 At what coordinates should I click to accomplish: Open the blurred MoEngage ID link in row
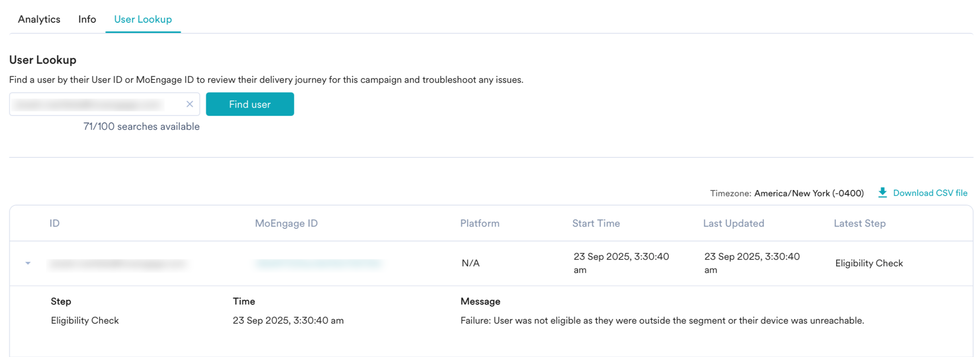coord(318,264)
